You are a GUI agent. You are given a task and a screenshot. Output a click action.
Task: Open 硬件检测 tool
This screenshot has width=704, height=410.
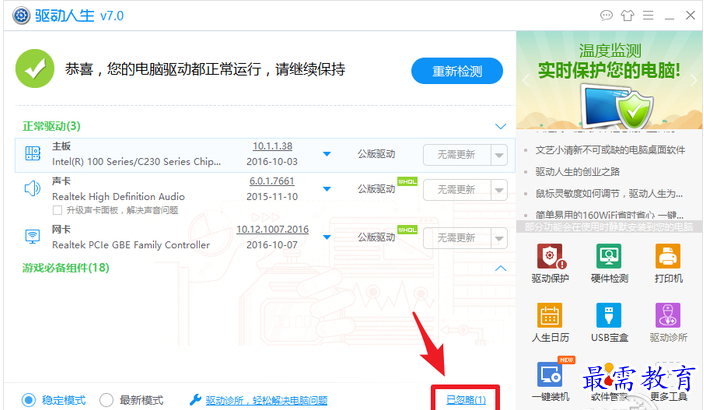(x=609, y=263)
